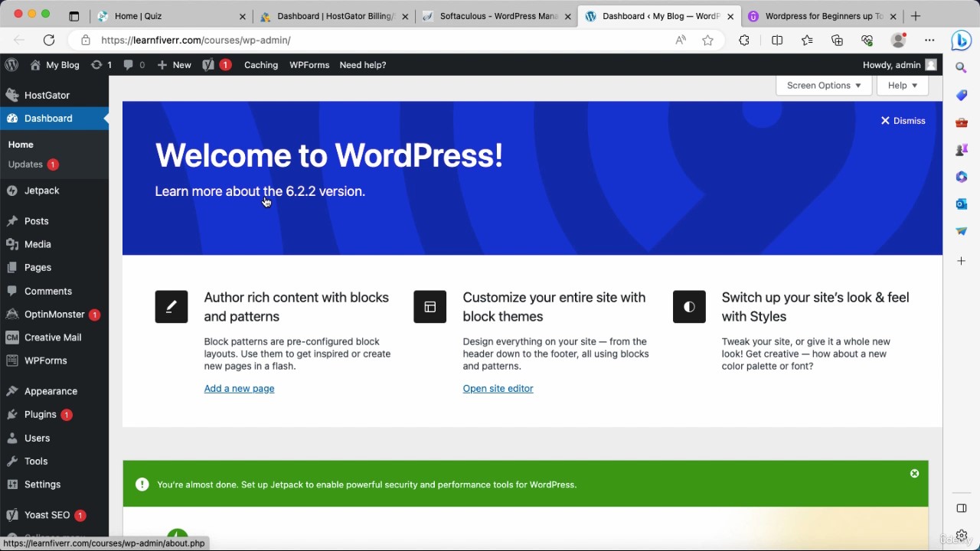Viewport: 980px width, 551px height.
Task: Open updates indicator in admin bar
Action: pos(101,65)
